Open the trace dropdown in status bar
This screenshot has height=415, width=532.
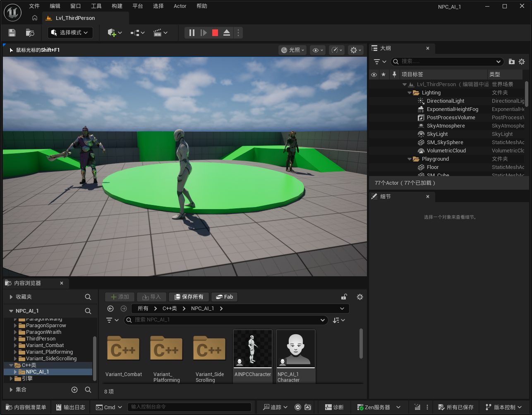[x=276, y=408]
